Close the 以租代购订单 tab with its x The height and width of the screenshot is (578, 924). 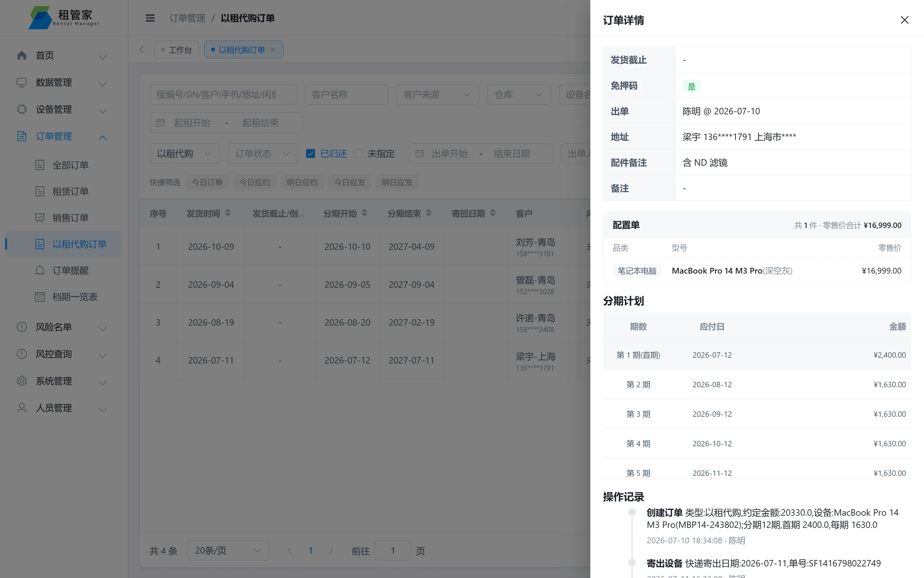(273, 50)
